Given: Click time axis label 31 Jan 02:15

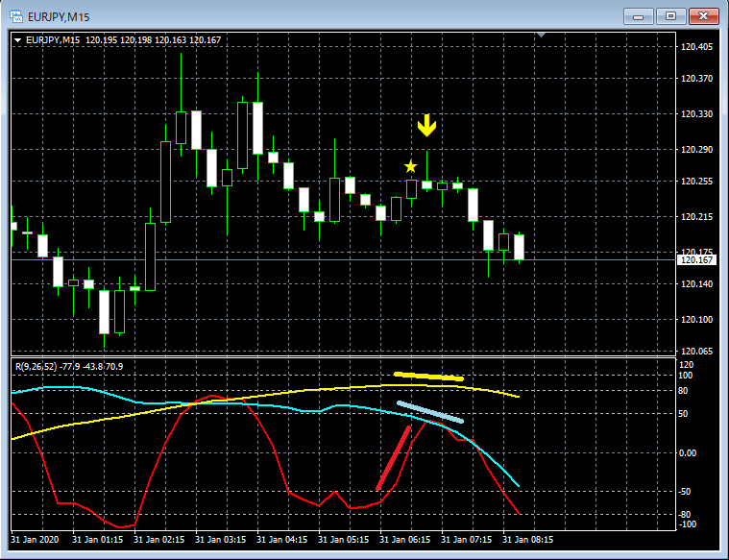Looking at the screenshot, I should [159, 540].
